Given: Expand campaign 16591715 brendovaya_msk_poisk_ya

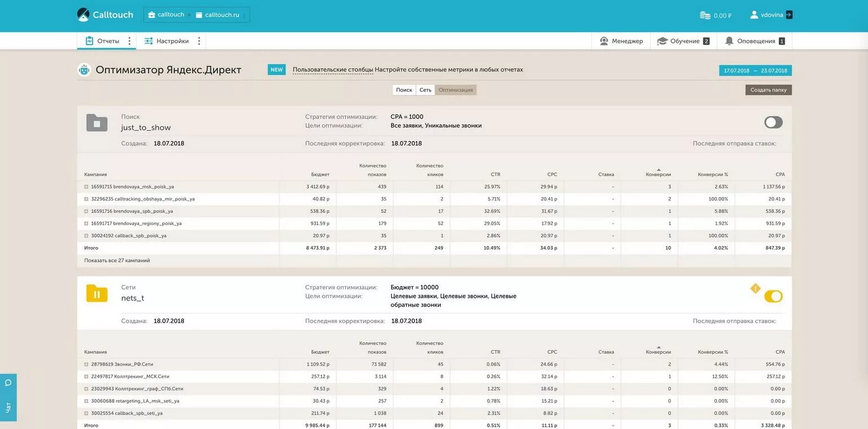Looking at the screenshot, I should pos(86,187).
